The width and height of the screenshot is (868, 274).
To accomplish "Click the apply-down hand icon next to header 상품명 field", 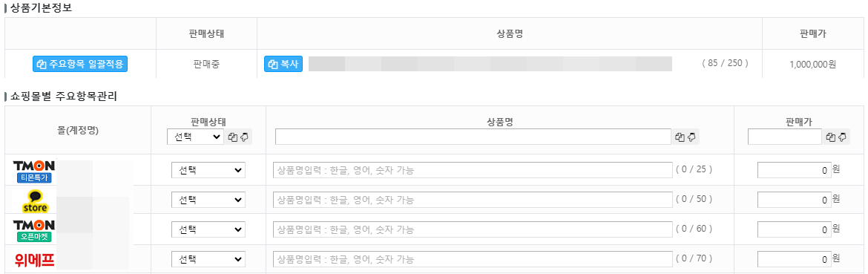I will 692,137.
